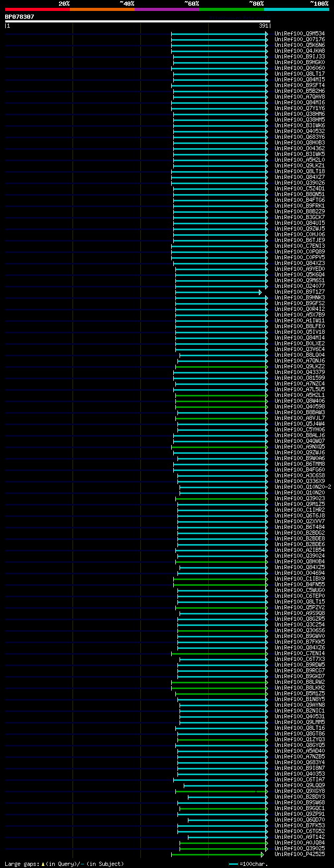Click the red 20% identity legend segment
The width and height of the screenshot is (334, 868).
pyautogui.click(x=38, y=9)
